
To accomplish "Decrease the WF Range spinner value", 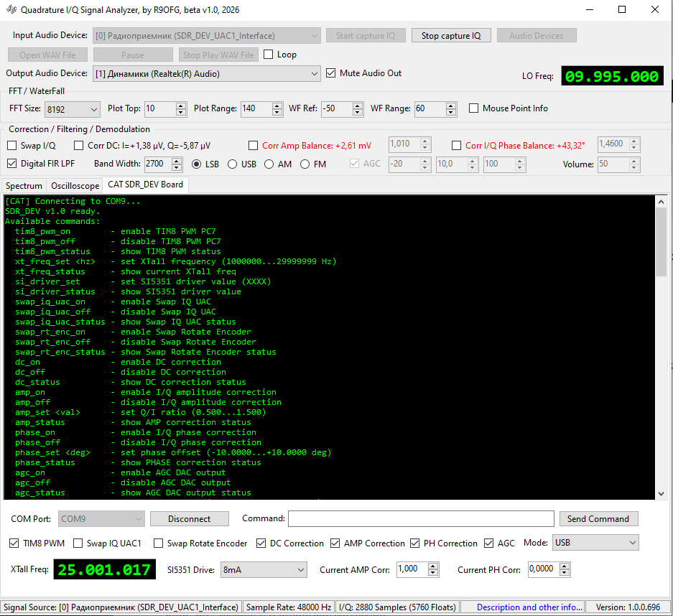I will [451, 113].
